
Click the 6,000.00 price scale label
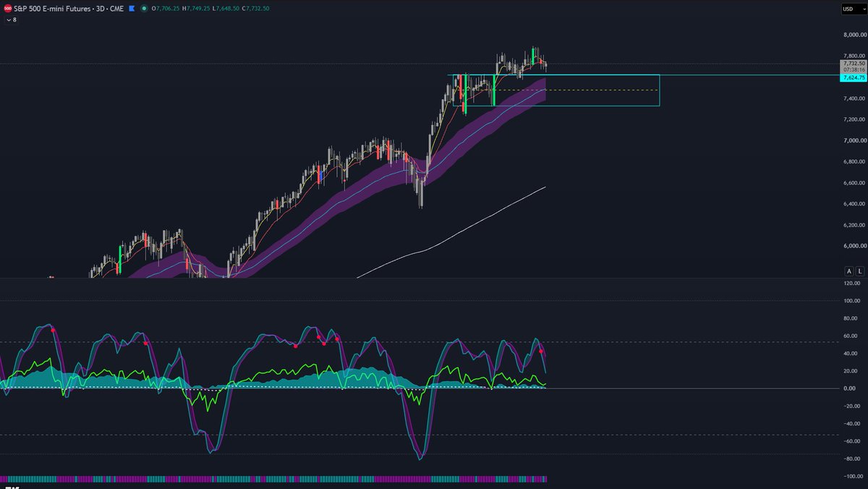click(854, 246)
